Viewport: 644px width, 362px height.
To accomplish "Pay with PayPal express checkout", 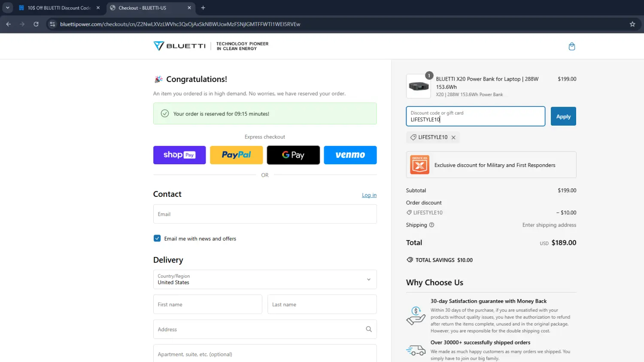I will pos(236,155).
